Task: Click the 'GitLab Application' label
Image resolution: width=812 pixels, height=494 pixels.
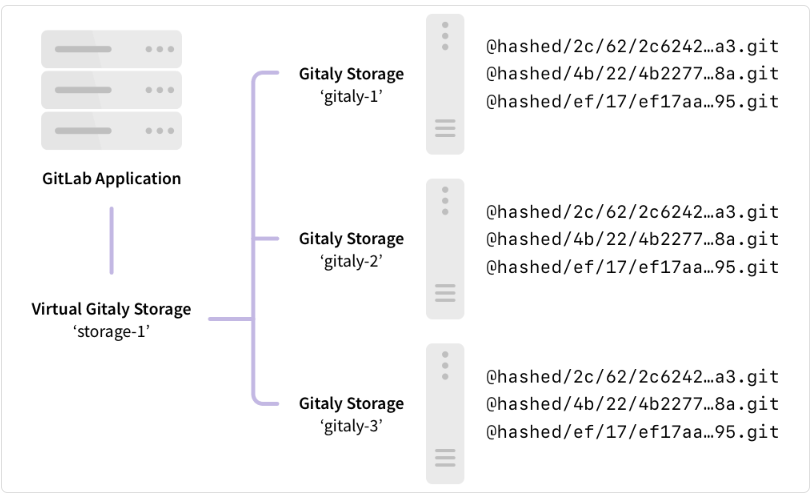Action: coord(112,180)
